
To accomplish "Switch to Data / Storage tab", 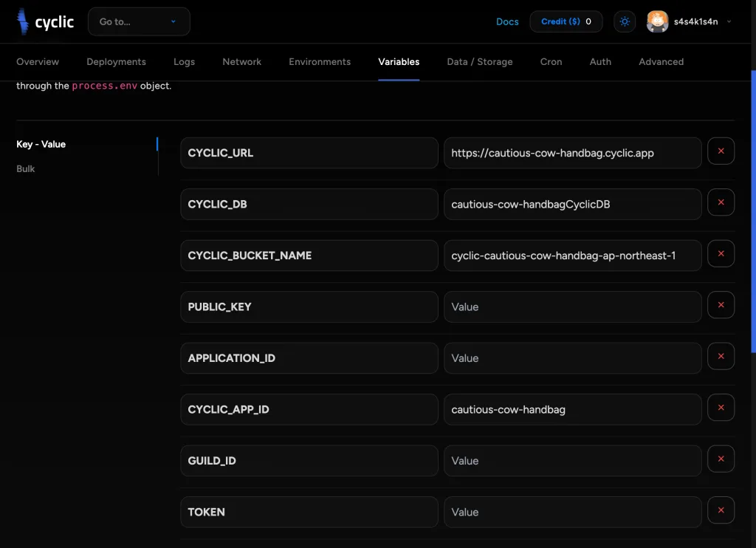I will [480, 62].
